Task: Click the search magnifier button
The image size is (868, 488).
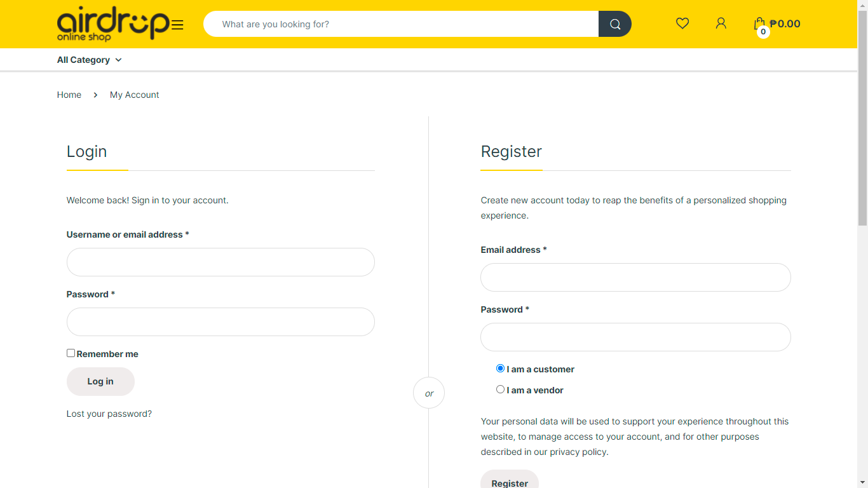Action: click(614, 24)
